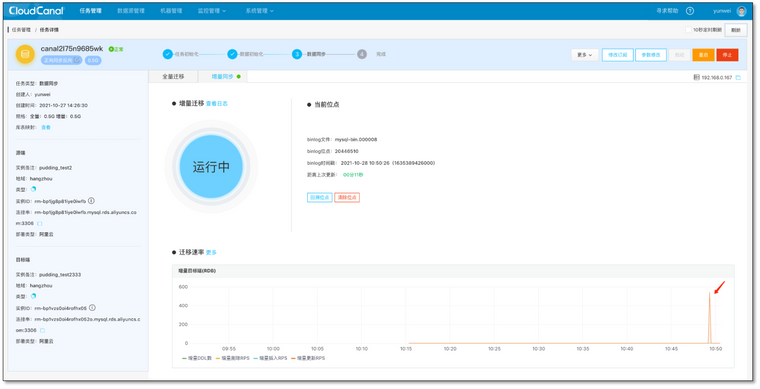Screen dimensions: 760x389
Task: Click the help question mark icon
Action: pyautogui.click(x=690, y=11)
